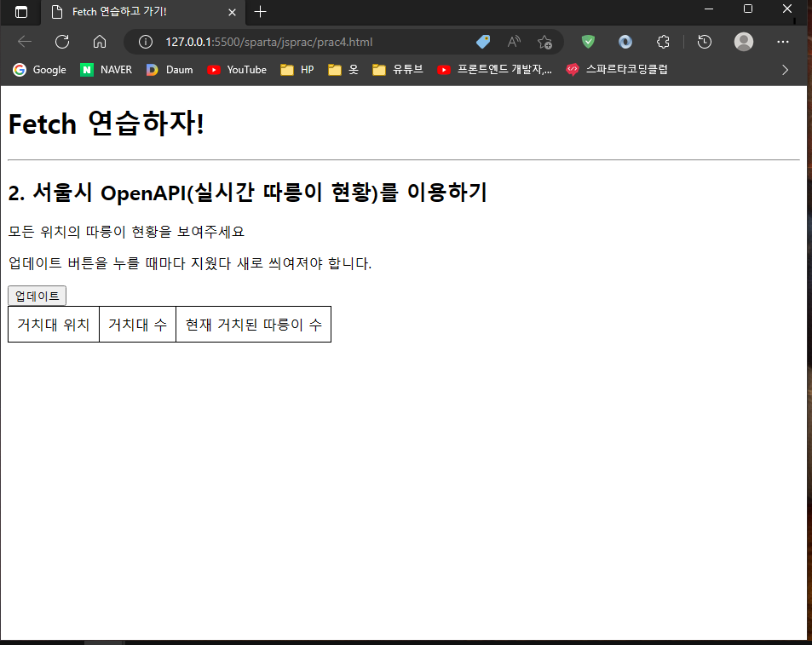Click the 업데이트 button
This screenshot has height=645, width=812.
(x=37, y=296)
